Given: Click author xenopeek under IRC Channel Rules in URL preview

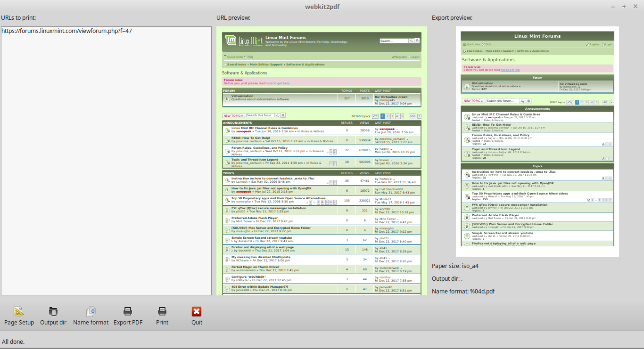Looking at the screenshot, I should coord(244,132).
